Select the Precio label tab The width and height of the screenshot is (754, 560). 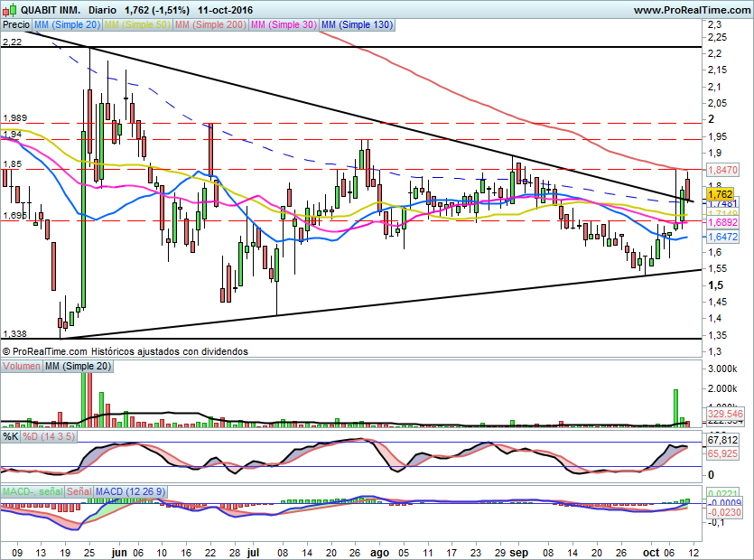15,25
